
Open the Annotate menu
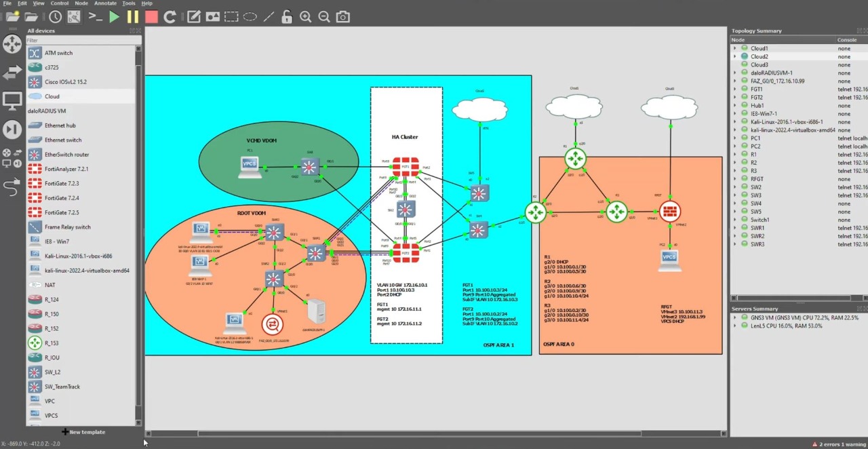[x=105, y=3]
